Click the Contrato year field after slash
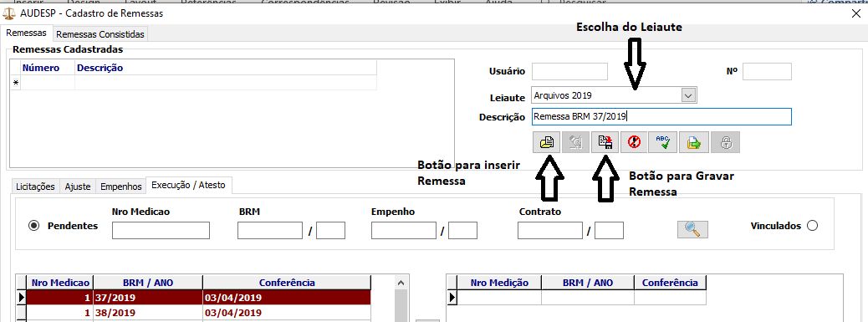The height and width of the screenshot is (322, 868). click(610, 230)
